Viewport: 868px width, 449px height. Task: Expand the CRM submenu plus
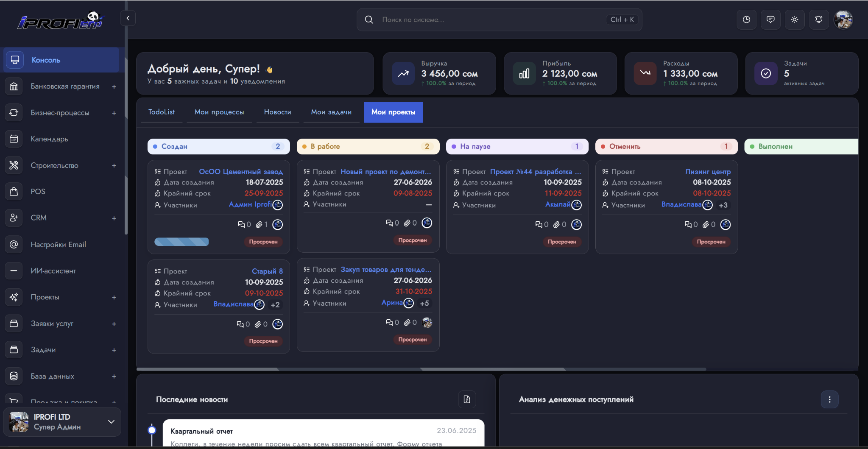pyautogui.click(x=114, y=218)
